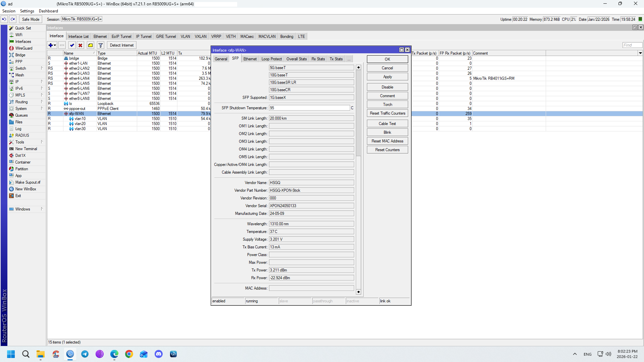644x362 pixels.
Task: Launch Telegram from the Windows taskbar
Action: pos(85,354)
